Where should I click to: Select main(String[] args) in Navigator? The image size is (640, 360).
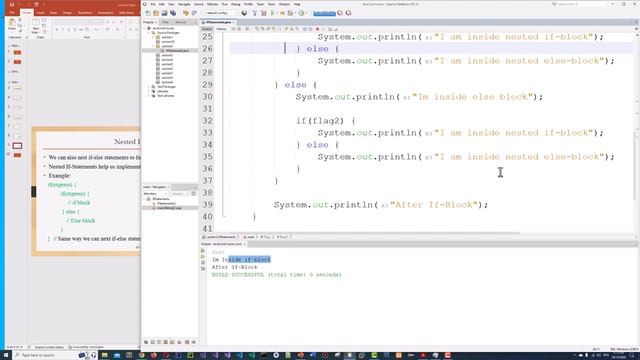(x=168, y=208)
